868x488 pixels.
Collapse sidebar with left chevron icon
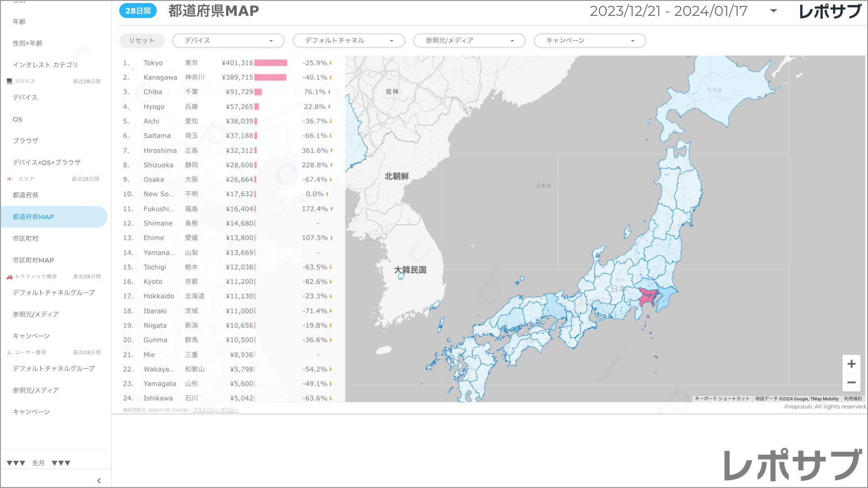99,481
